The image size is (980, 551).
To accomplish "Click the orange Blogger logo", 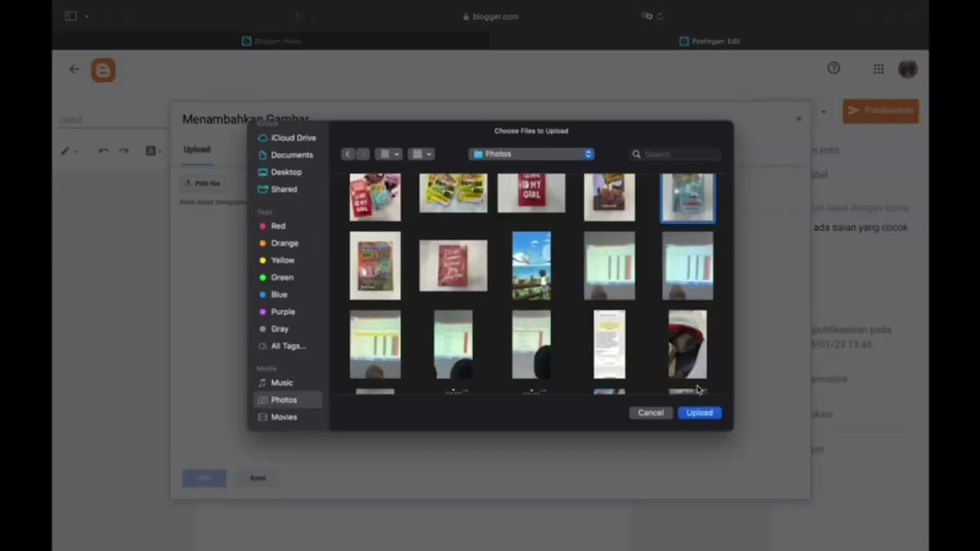I will pos(103,70).
